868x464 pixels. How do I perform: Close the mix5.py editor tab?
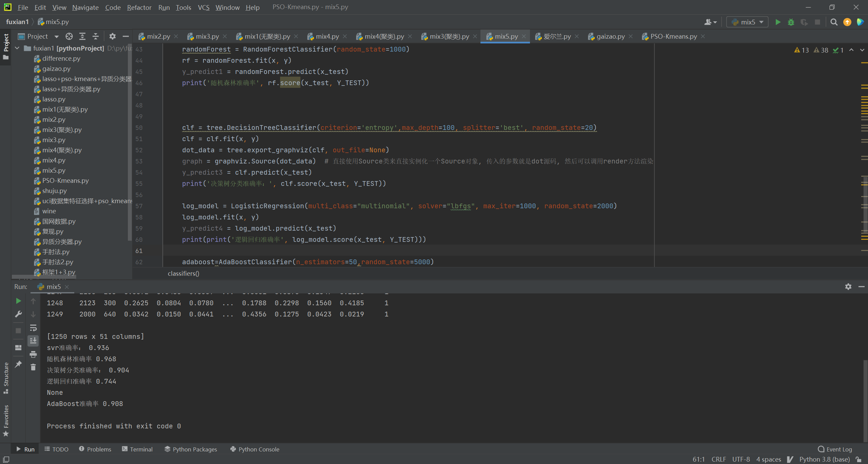524,36
